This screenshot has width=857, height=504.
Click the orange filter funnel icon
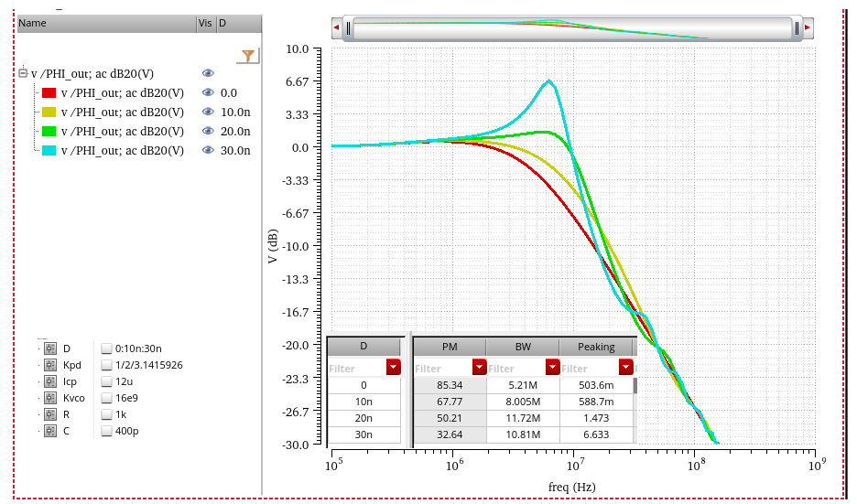point(248,55)
